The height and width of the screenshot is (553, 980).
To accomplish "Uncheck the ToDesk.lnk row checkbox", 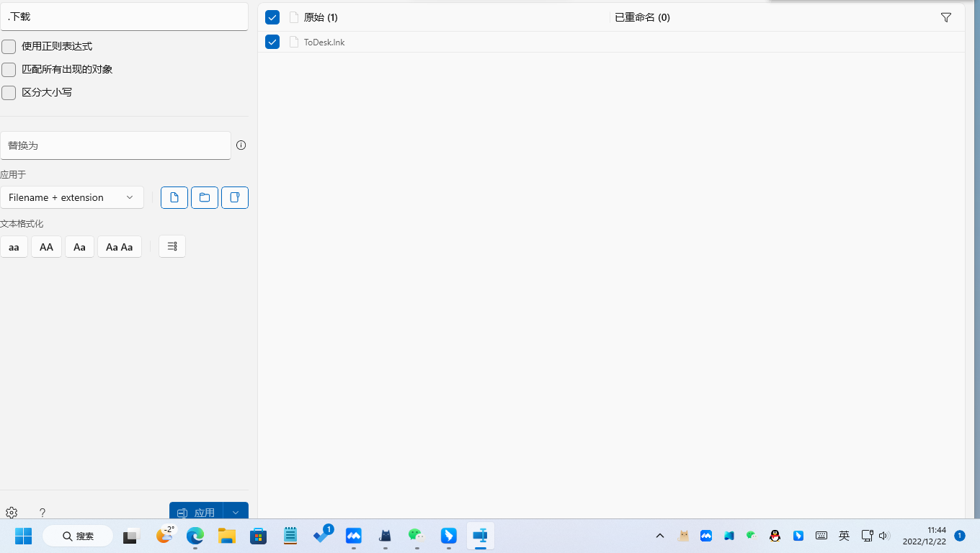I will (x=272, y=42).
